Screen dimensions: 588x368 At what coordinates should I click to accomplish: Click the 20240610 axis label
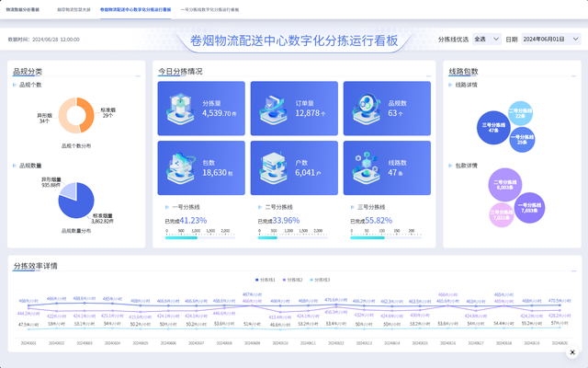[280, 343]
